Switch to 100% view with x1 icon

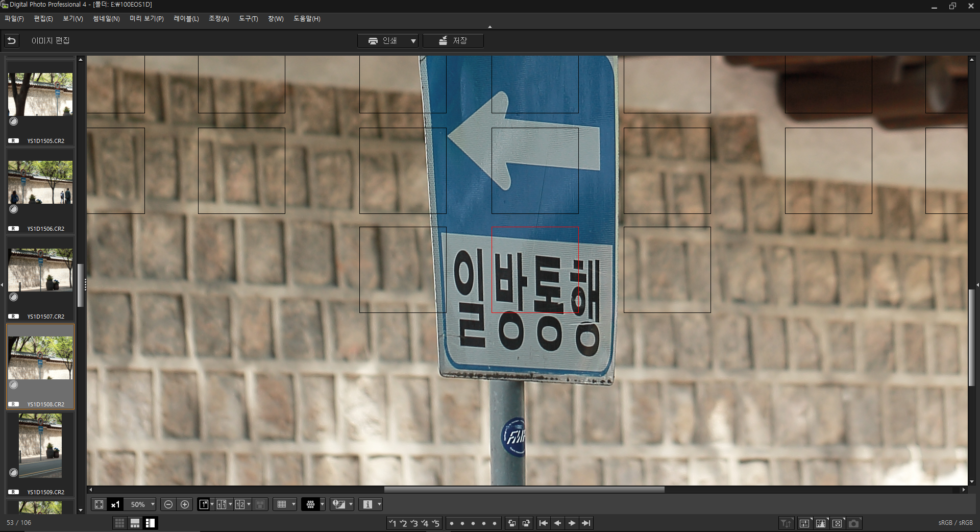click(115, 504)
